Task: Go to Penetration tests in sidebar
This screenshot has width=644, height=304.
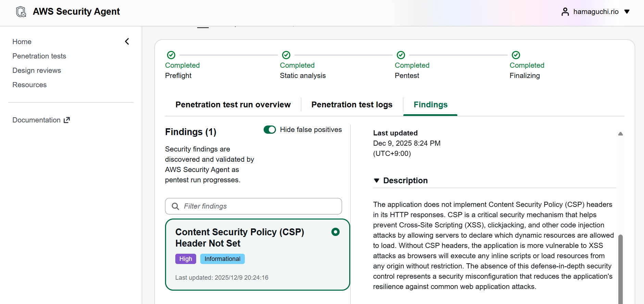Action: 39,56
